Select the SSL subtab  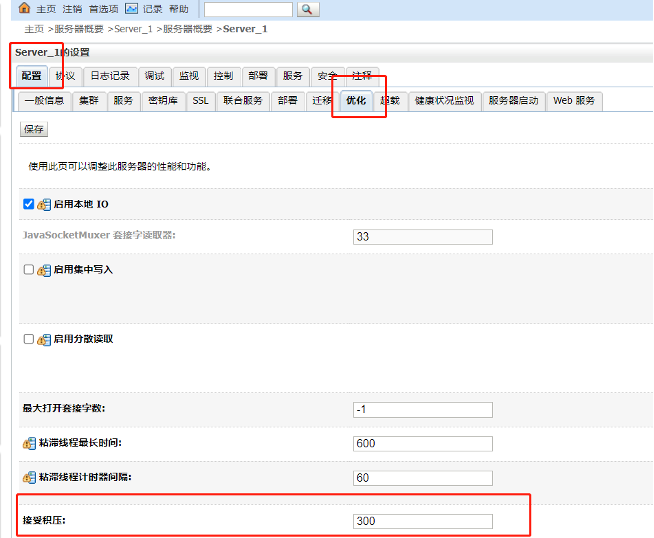pos(201,101)
